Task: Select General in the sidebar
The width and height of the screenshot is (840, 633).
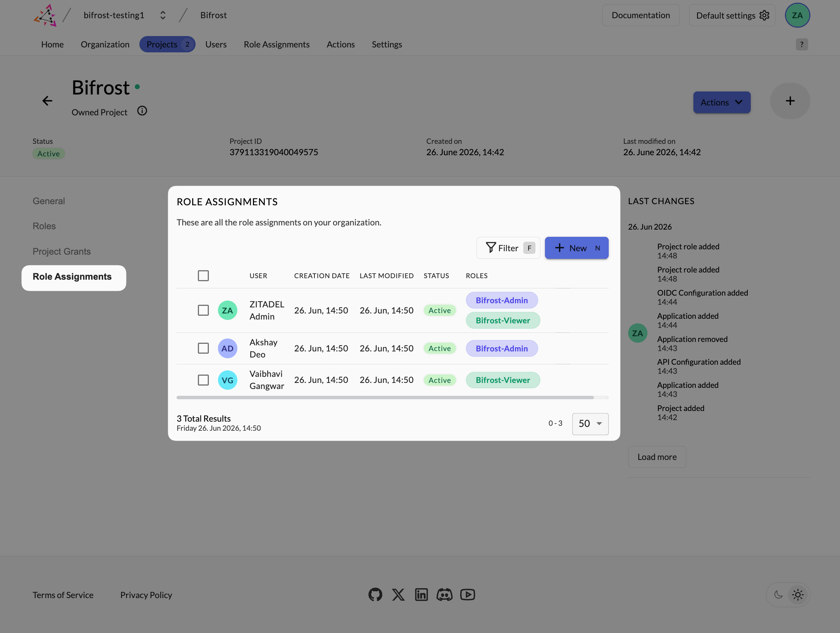Action: coord(49,201)
